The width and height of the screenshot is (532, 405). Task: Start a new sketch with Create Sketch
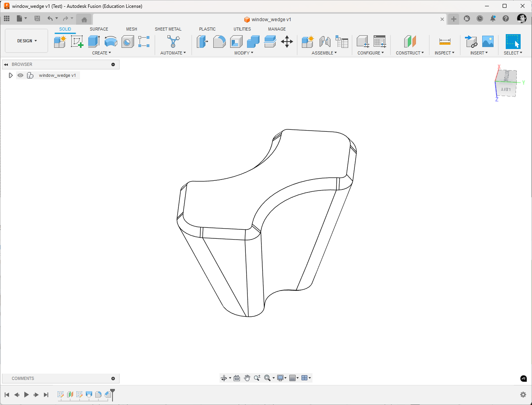pos(77,42)
